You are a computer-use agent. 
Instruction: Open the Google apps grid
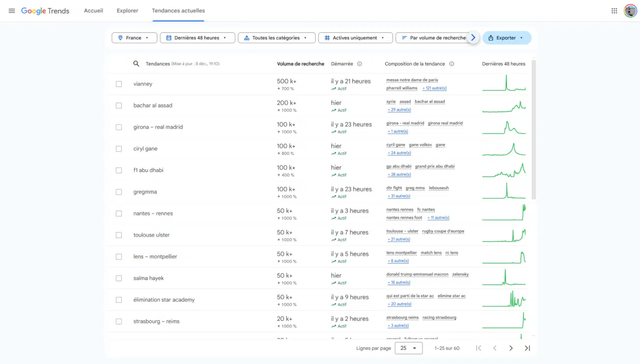point(614,11)
